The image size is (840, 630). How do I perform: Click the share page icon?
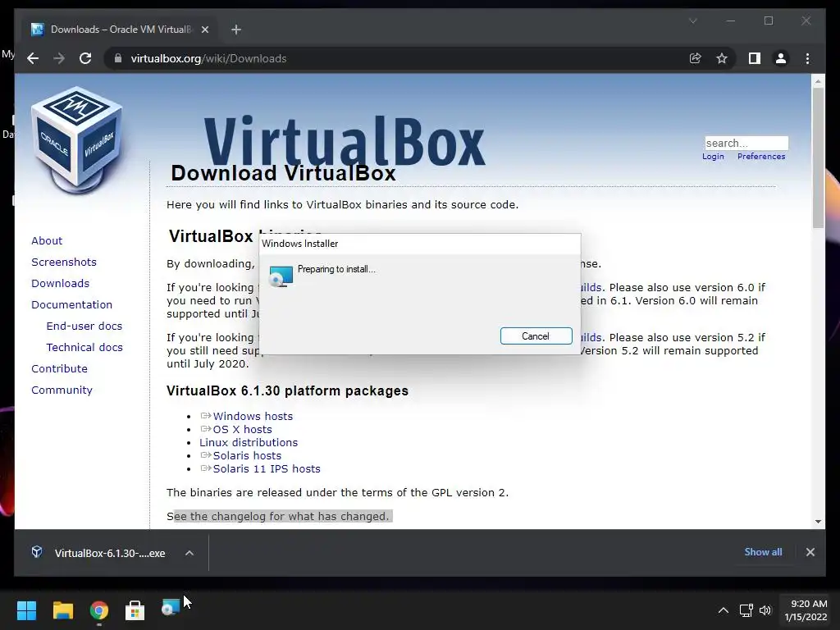(696, 58)
